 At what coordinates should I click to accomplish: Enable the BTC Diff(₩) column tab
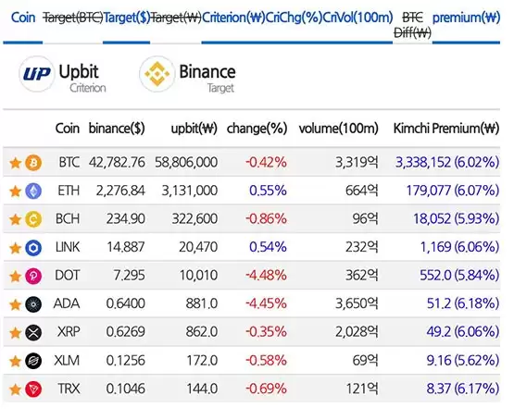pos(413,25)
